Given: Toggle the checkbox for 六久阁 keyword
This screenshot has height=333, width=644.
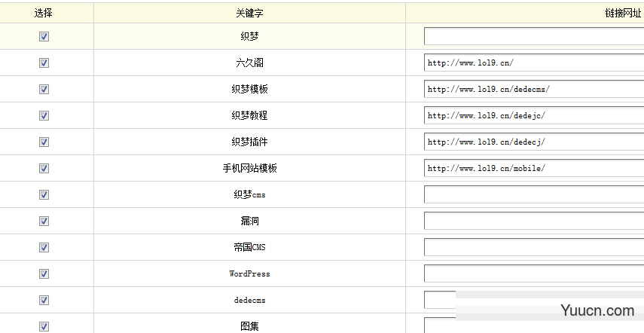Looking at the screenshot, I should click(x=44, y=63).
